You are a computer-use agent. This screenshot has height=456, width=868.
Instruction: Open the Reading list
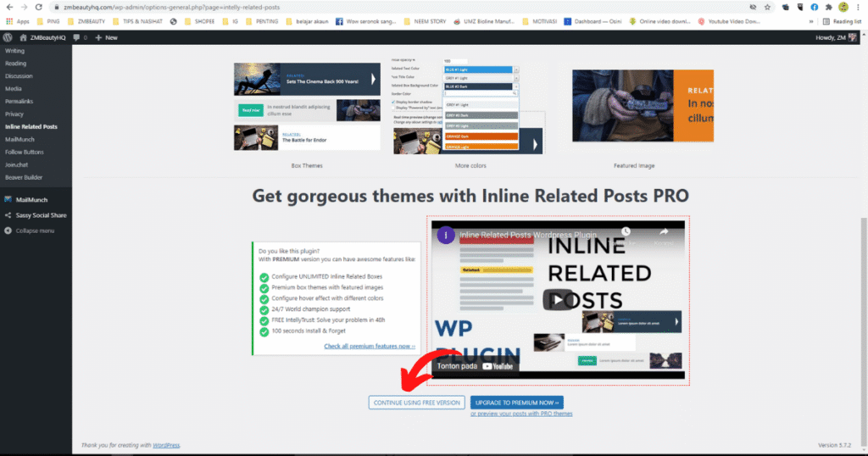pos(842,21)
